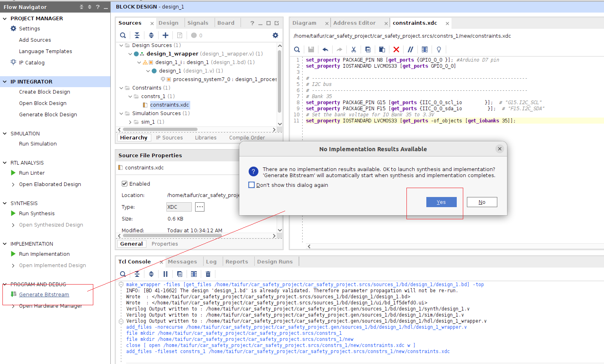Viewport: 604px width, 364px height.
Task: Open IP Catalog in Flow Navigator
Action: [32, 63]
